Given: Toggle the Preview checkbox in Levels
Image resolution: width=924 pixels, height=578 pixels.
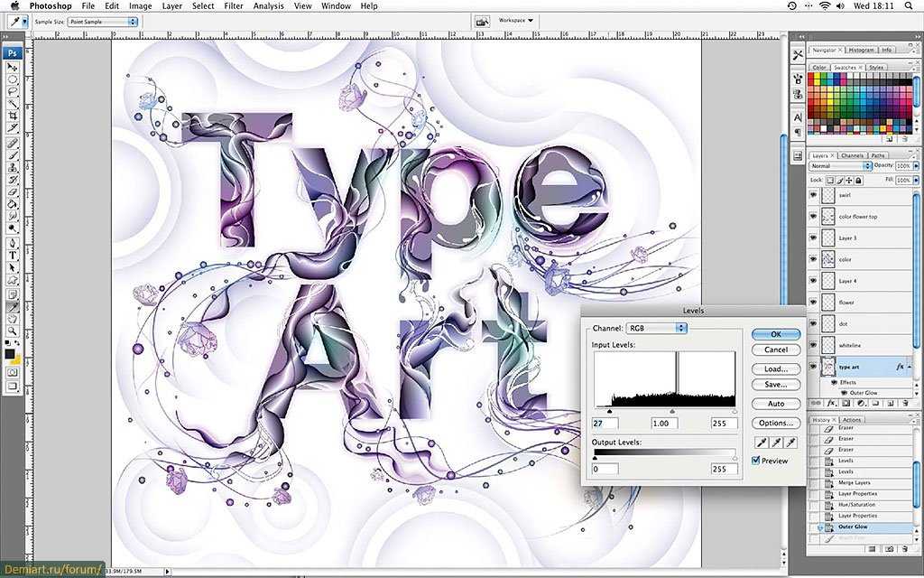Looking at the screenshot, I should (756, 461).
